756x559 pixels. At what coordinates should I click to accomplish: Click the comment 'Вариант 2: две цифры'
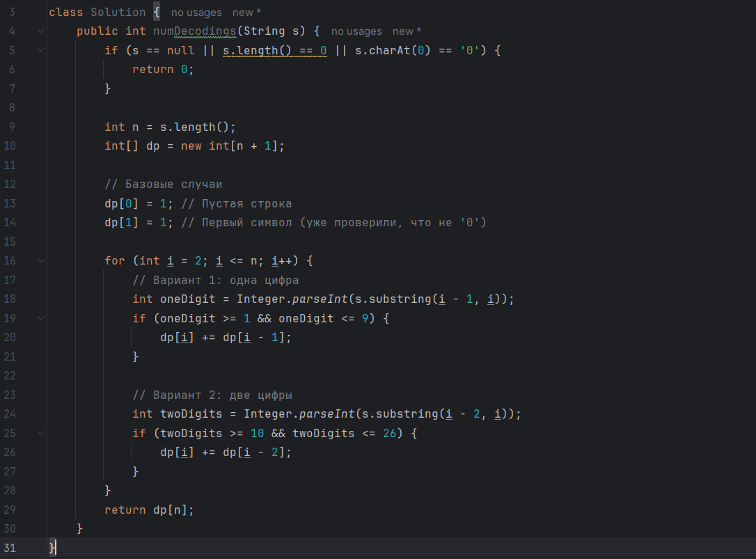click(x=212, y=395)
